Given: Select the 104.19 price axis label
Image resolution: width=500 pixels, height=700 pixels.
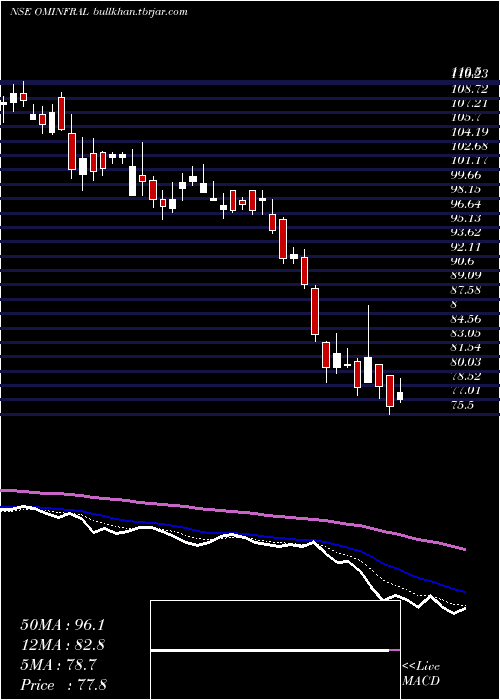Looking at the screenshot, I should [470, 132].
